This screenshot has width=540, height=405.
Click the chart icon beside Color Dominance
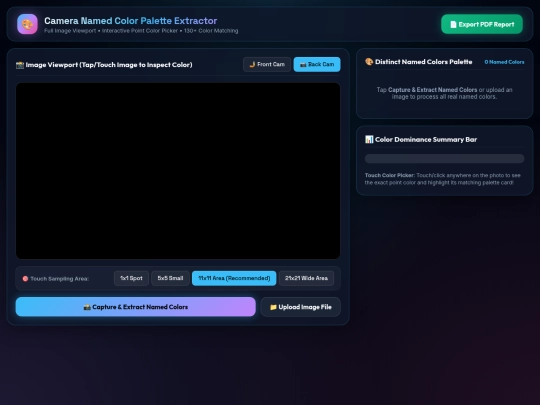(x=369, y=139)
